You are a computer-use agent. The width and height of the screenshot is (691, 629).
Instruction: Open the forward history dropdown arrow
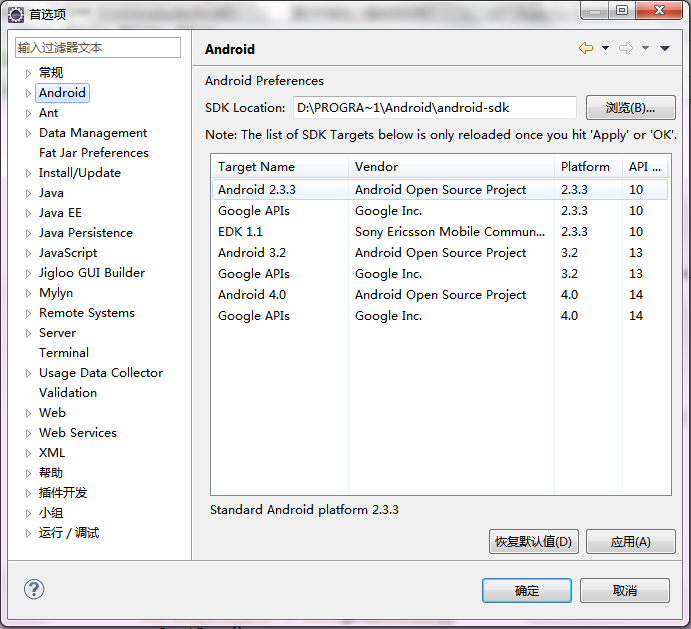[645, 48]
